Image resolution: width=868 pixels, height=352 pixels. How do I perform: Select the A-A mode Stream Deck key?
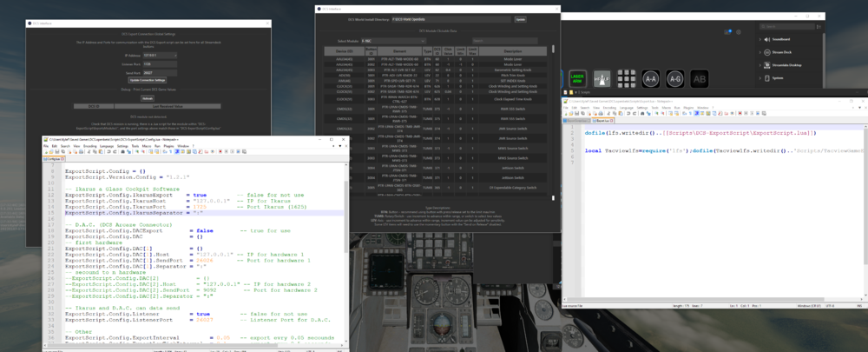point(650,79)
